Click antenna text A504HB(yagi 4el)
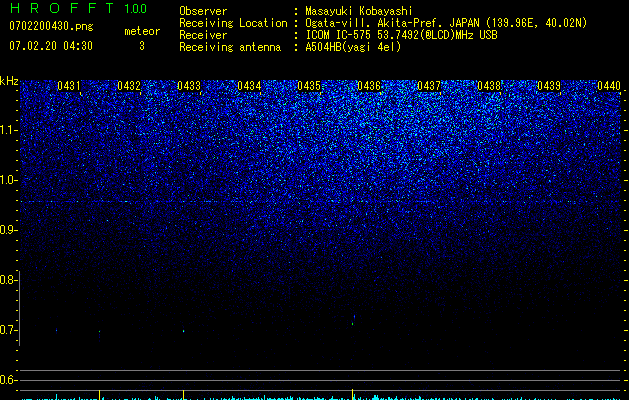The image size is (629, 400). (x=353, y=47)
